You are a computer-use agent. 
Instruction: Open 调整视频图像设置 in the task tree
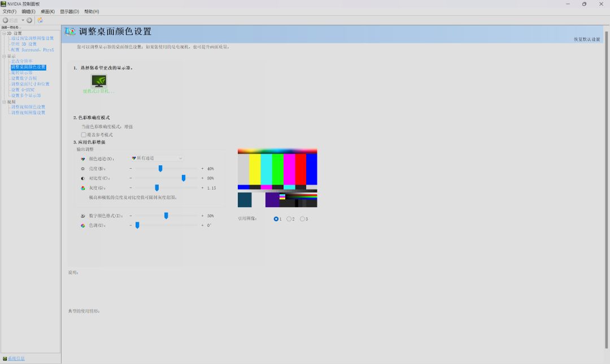point(28,112)
